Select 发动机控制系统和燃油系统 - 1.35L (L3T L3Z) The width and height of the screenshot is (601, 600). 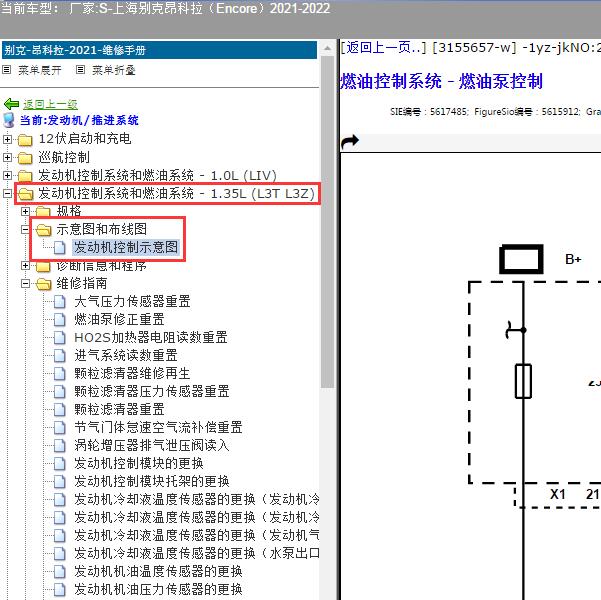coord(176,193)
